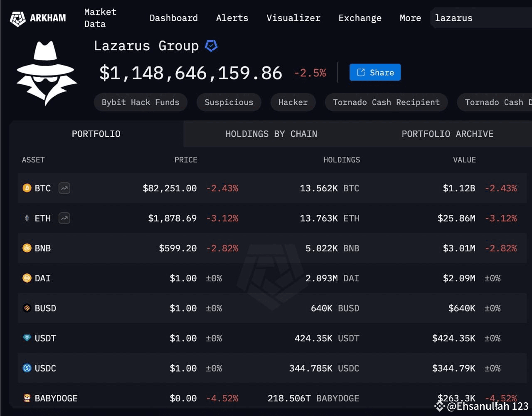
Task: Open the Alerts page
Action: pos(232,18)
